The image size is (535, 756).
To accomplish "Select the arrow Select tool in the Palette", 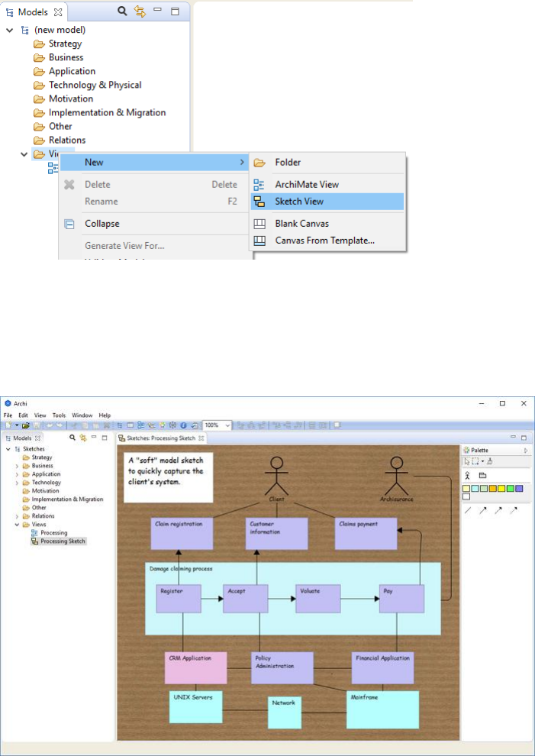I will click(x=467, y=461).
